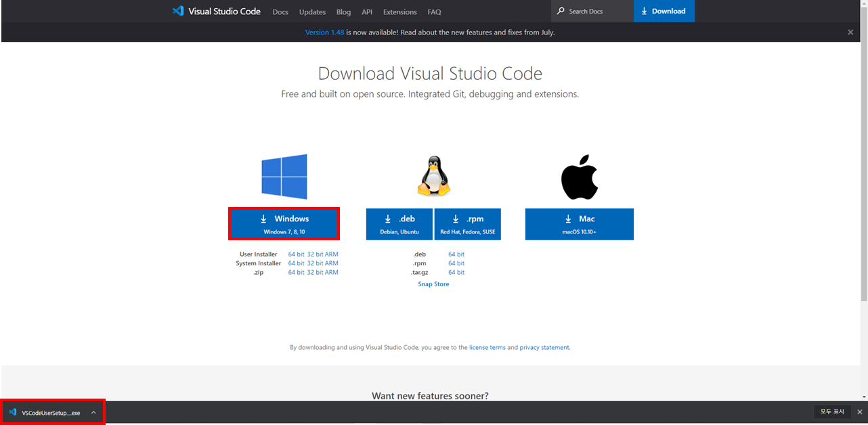The width and height of the screenshot is (868, 425).
Task: Open the API menu item
Action: pos(367,12)
